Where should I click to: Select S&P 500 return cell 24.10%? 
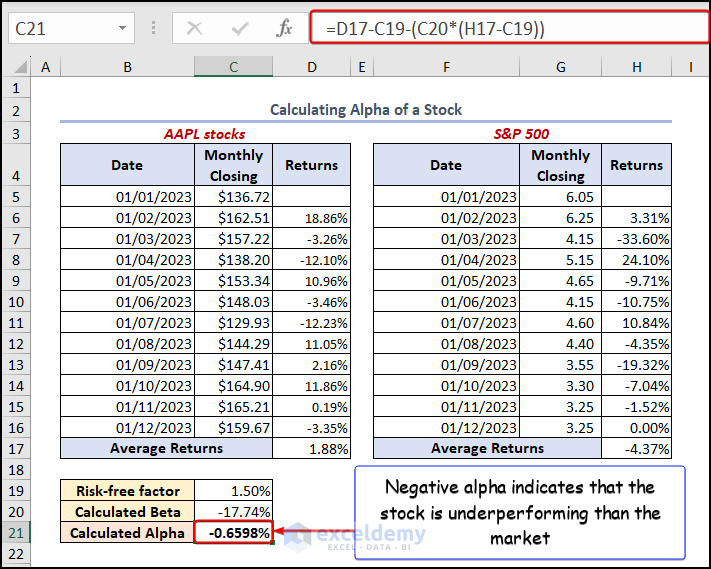[x=637, y=260]
